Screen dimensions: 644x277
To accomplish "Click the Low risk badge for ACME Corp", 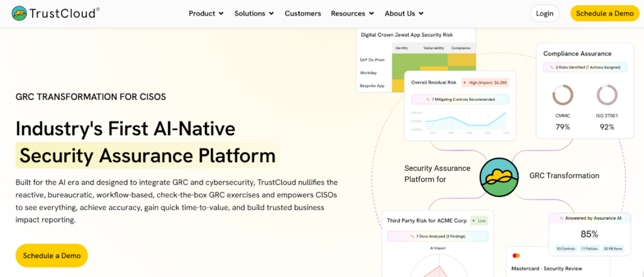I will coord(479,221).
